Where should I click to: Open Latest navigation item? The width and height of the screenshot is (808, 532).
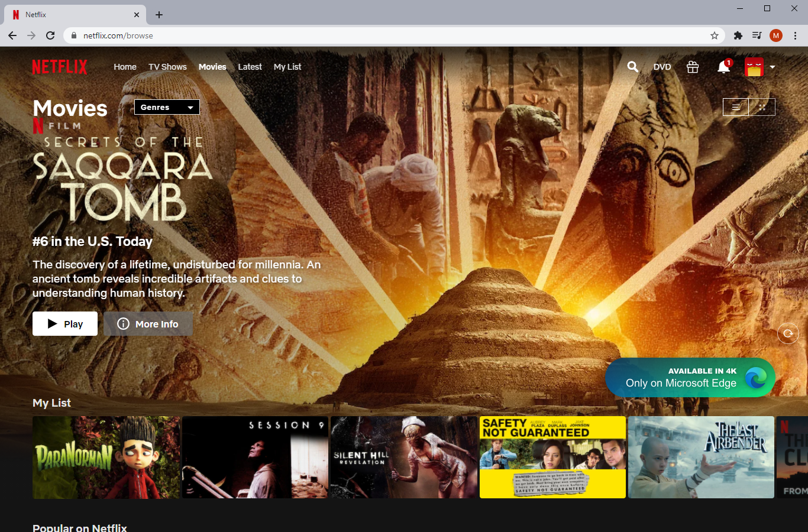(250, 67)
